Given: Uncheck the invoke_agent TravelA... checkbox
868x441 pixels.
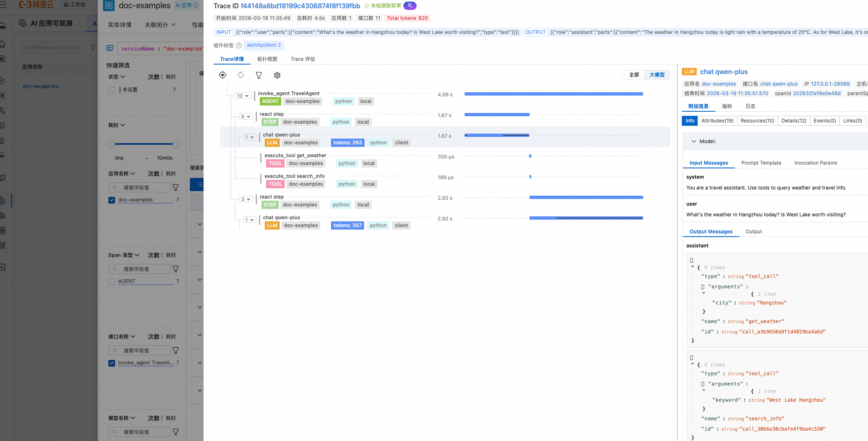Looking at the screenshot, I should [112, 363].
